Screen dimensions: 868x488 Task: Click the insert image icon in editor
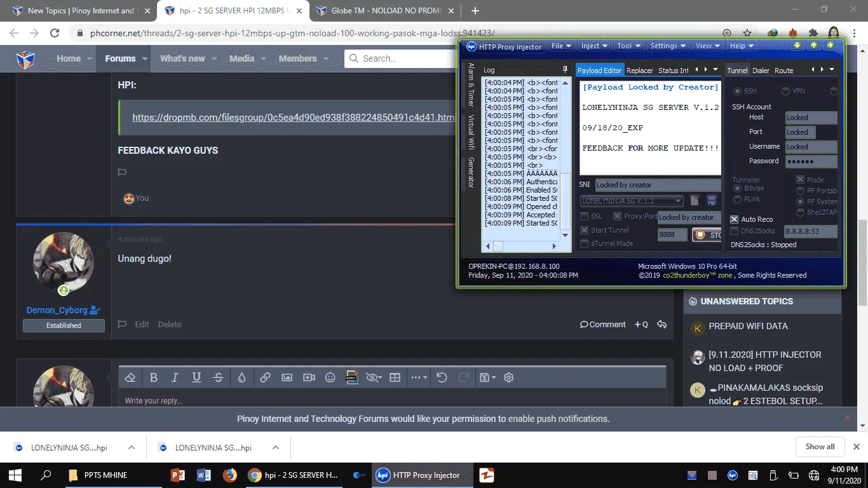287,377
